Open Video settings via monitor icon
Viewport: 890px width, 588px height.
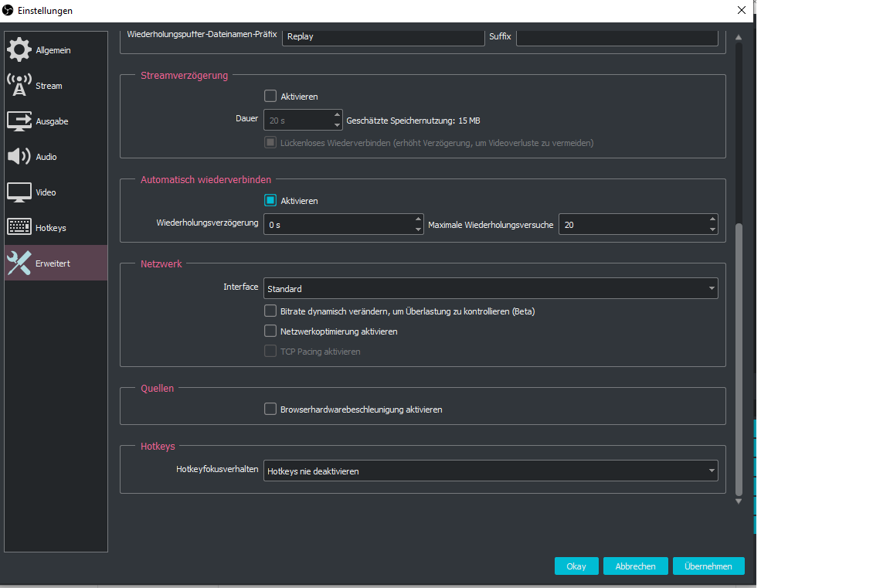(19, 192)
